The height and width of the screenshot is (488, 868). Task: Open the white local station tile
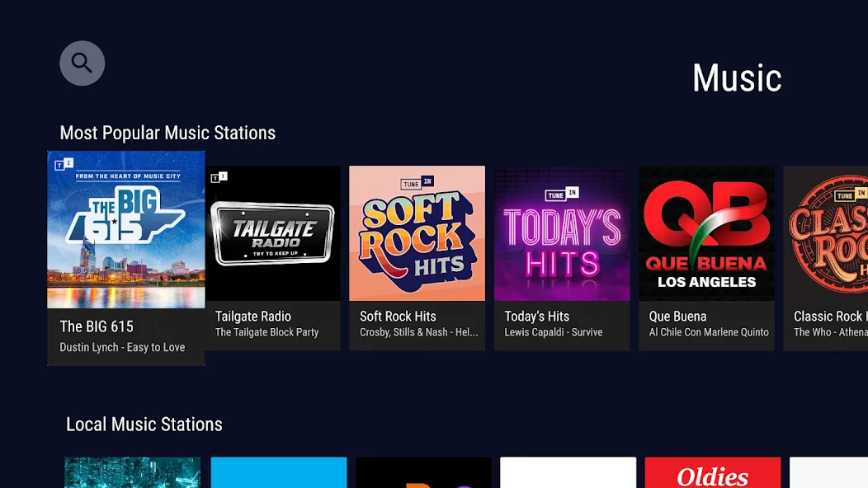tap(568, 472)
